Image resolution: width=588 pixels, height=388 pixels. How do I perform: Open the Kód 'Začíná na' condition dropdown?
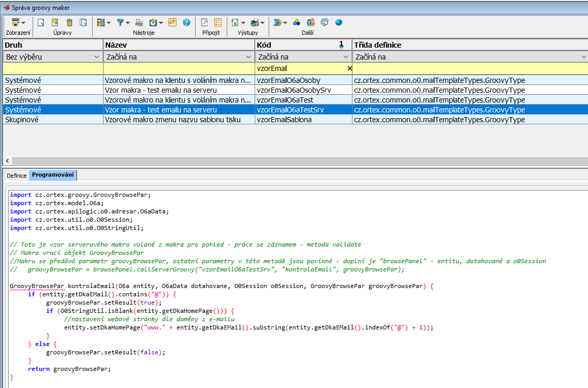coord(345,57)
